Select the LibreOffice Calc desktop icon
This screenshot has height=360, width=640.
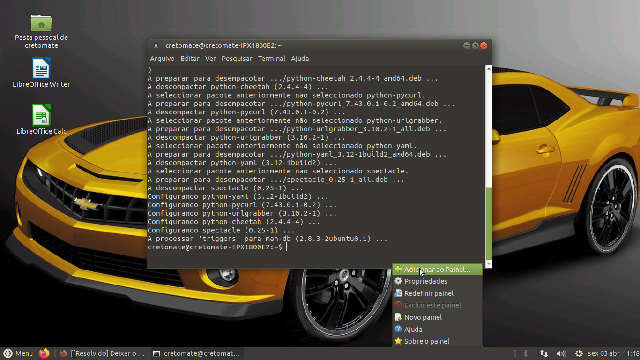[x=41, y=119]
